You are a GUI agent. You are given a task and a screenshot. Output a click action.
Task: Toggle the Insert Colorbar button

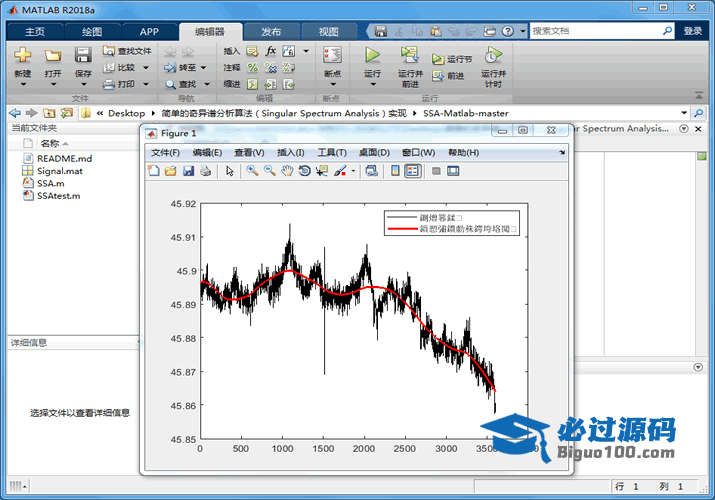point(395,171)
